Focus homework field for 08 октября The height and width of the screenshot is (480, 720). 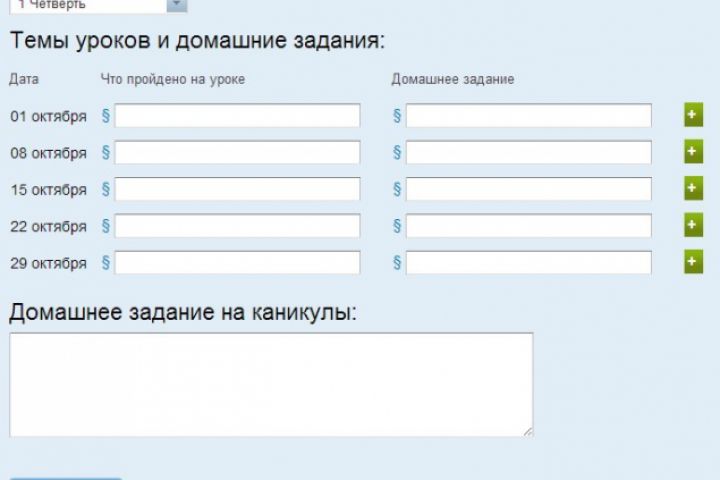click(528, 152)
